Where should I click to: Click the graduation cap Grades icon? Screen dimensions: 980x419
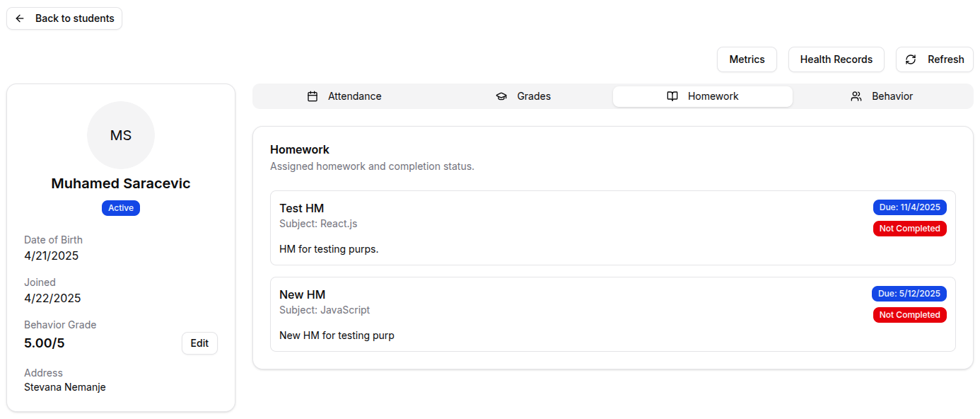(501, 96)
